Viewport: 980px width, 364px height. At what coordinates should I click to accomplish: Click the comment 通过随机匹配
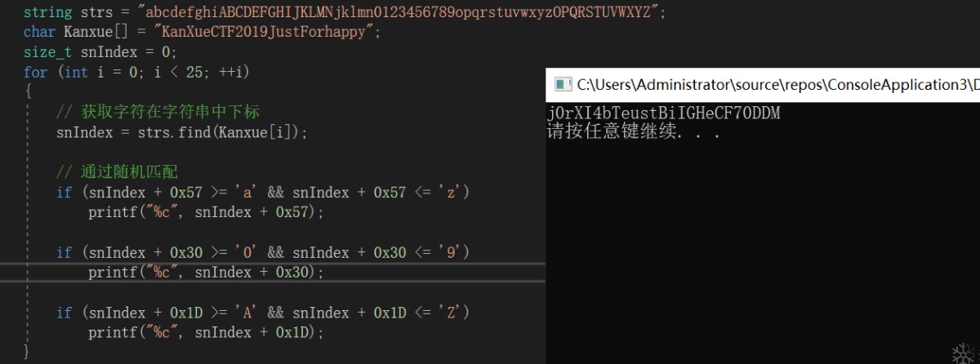[x=117, y=172]
